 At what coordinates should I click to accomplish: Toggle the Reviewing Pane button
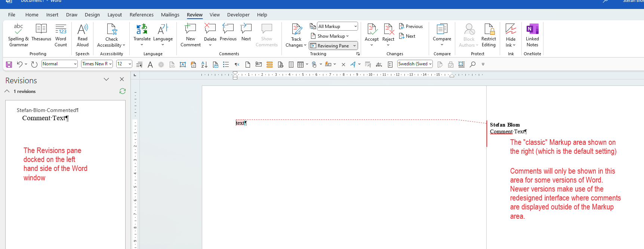click(x=330, y=46)
